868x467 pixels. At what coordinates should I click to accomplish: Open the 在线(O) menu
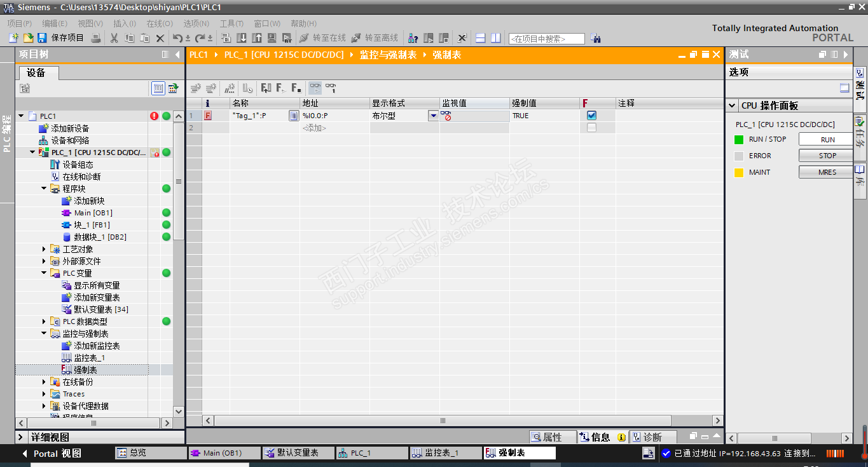(160, 24)
